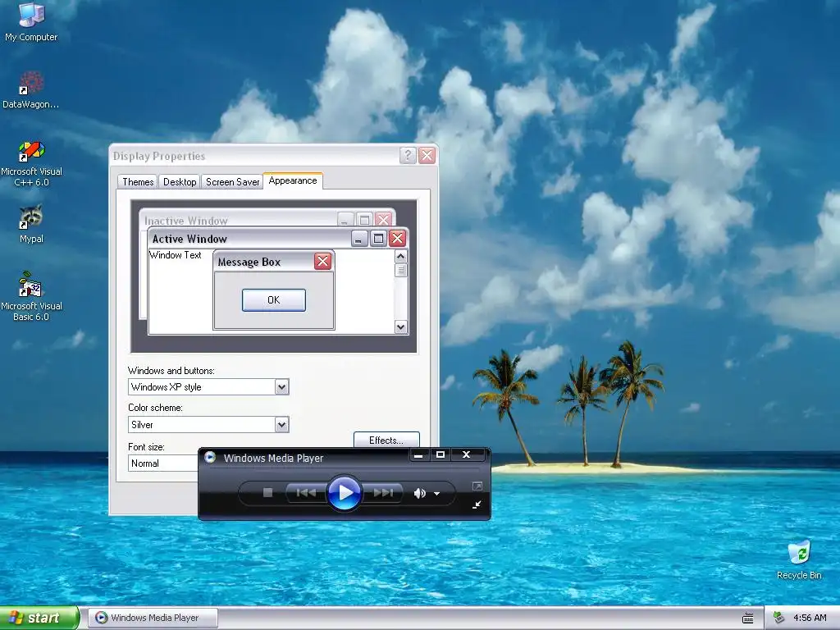Viewport: 840px width, 630px height.
Task: Click the 4:56 AM system clock
Action: tap(810, 618)
